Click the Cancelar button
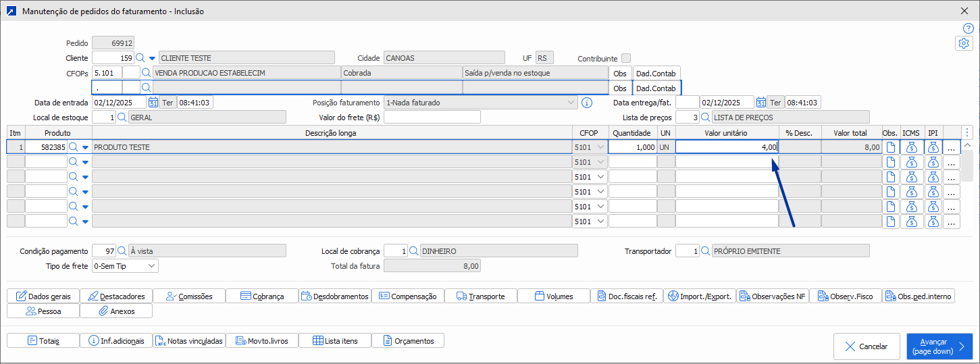 (866, 346)
